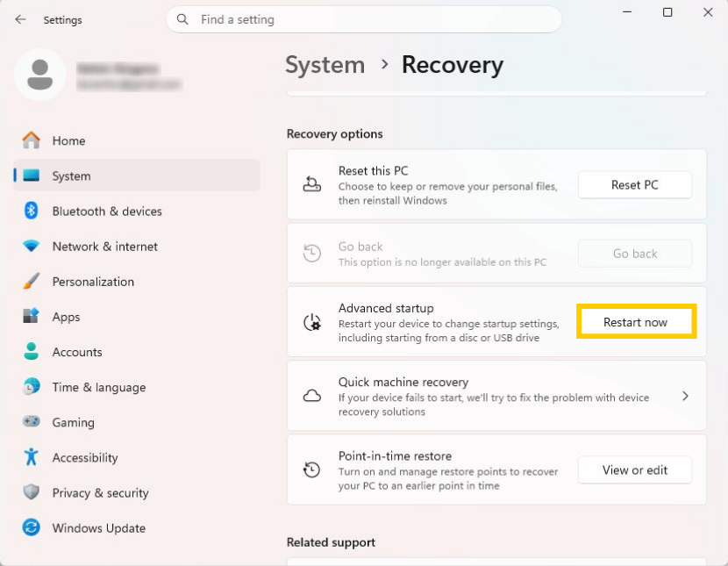Click the Reset PC button
The image size is (728, 566).
click(x=635, y=185)
